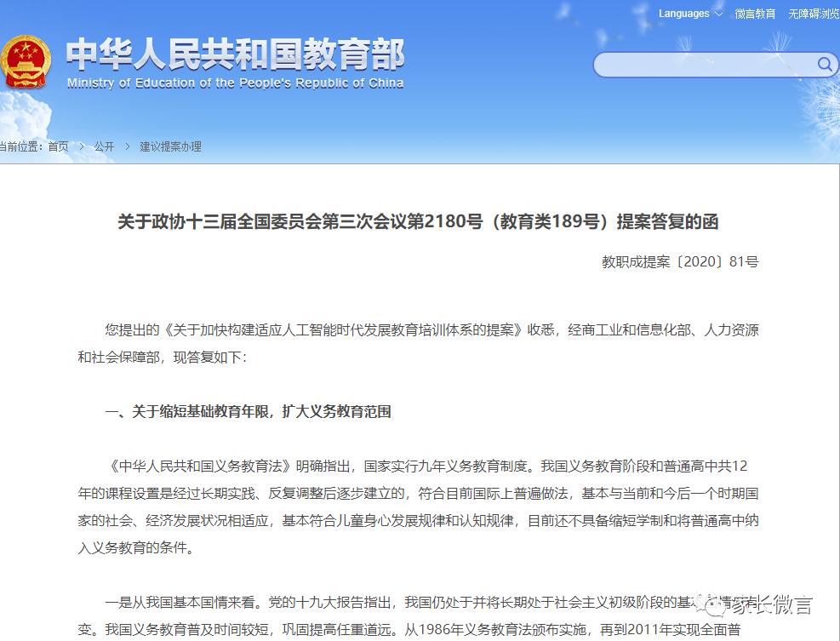Open 建议提案办理 breadcrumb link
840x641 pixels.
(x=170, y=146)
